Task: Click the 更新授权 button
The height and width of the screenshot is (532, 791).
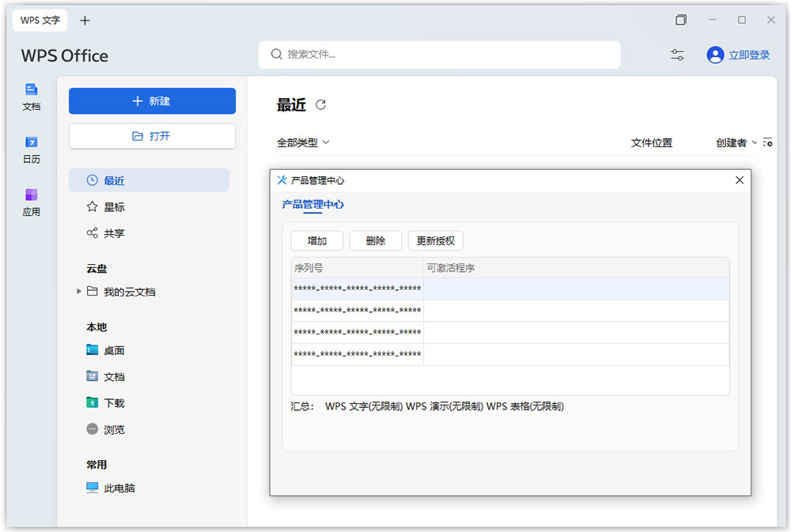Action: pyautogui.click(x=435, y=240)
